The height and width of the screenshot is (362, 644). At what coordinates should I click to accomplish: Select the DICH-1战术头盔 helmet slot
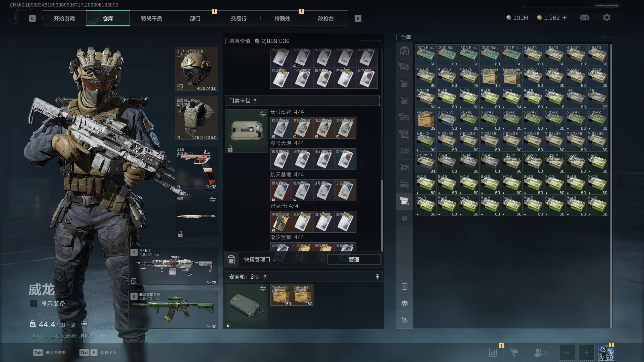click(x=196, y=69)
